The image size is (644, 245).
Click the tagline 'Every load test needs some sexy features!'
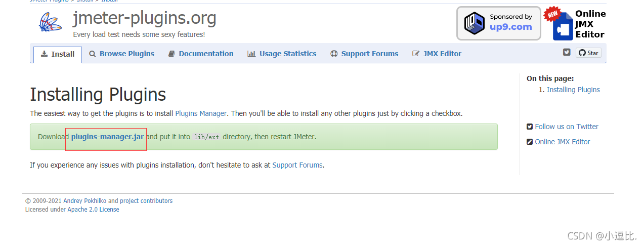click(139, 34)
